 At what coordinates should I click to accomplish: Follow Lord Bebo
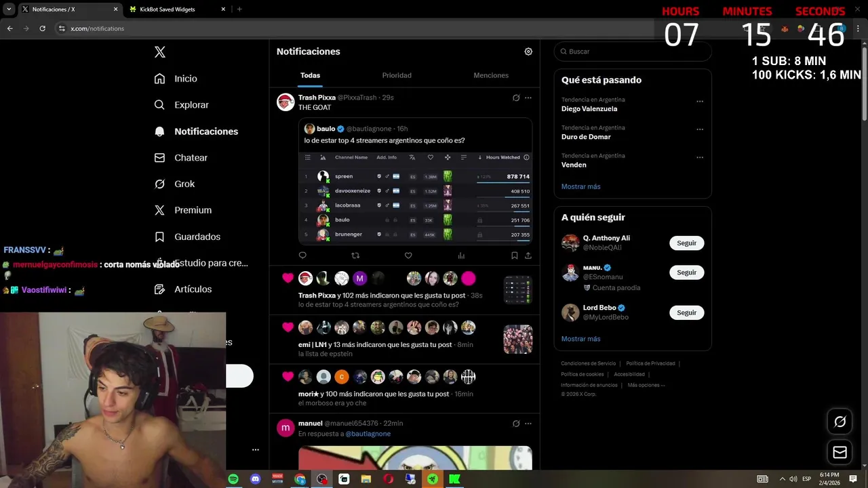[686, 312]
